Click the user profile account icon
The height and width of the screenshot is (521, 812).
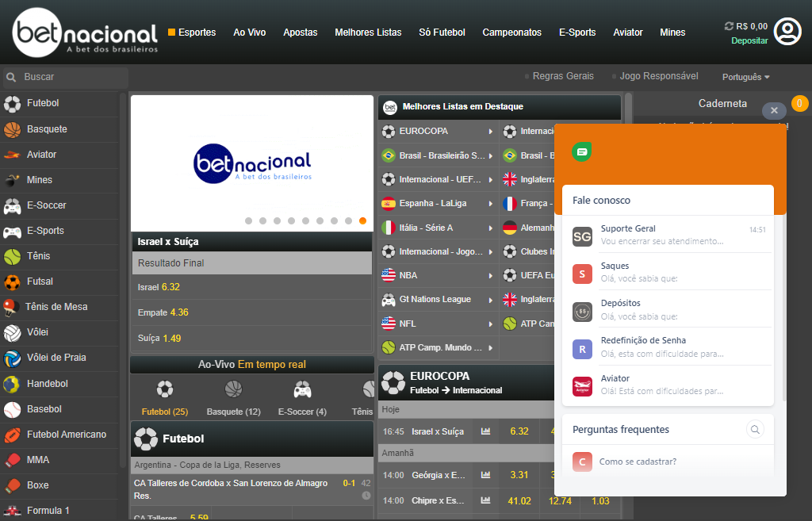[787, 32]
